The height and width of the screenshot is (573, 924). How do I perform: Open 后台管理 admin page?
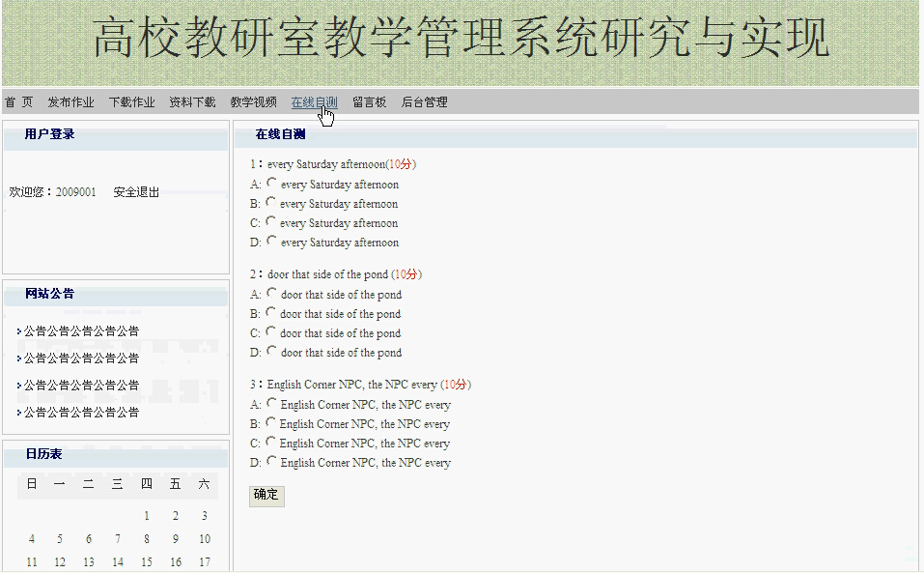[424, 102]
